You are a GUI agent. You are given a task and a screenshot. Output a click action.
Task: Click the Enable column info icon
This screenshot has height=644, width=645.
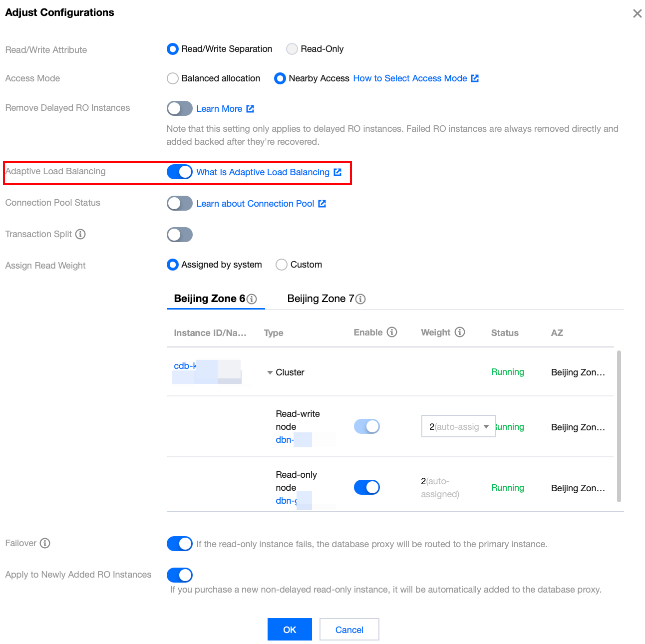[x=392, y=332]
